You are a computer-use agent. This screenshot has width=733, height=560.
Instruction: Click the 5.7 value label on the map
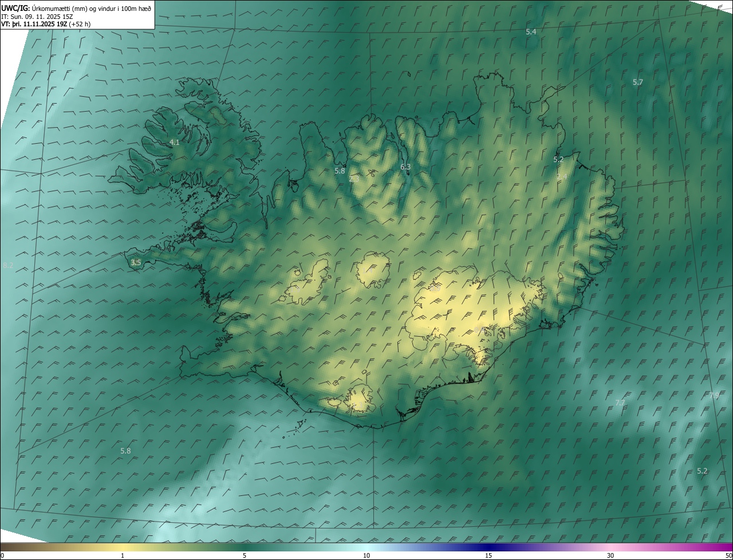(x=637, y=82)
